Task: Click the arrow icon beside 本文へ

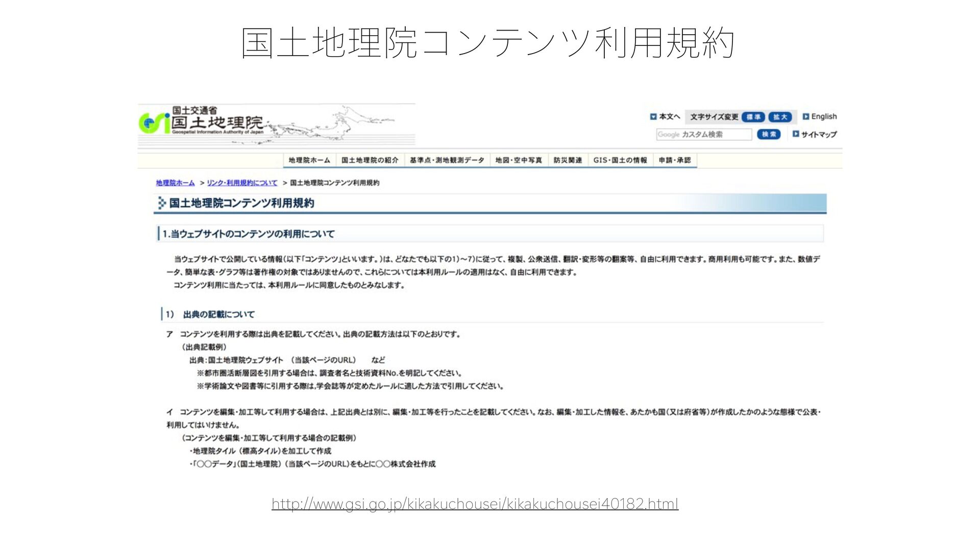Action: pyautogui.click(x=653, y=117)
